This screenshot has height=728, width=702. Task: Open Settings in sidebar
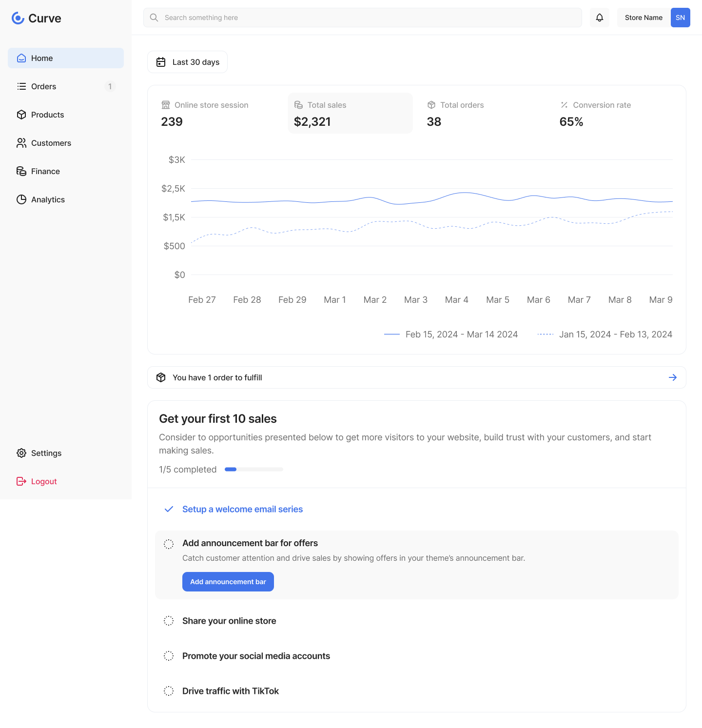(66, 453)
